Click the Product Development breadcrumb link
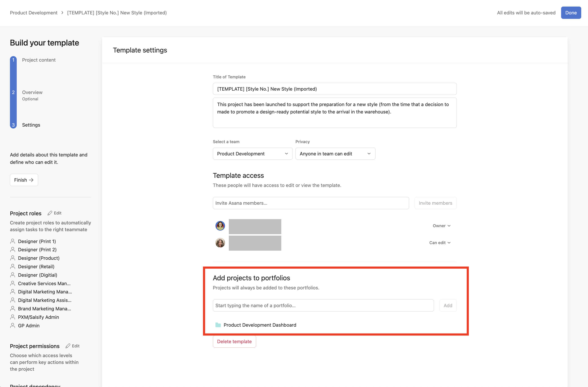The height and width of the screenshot is (387, 588). (34, 13)
